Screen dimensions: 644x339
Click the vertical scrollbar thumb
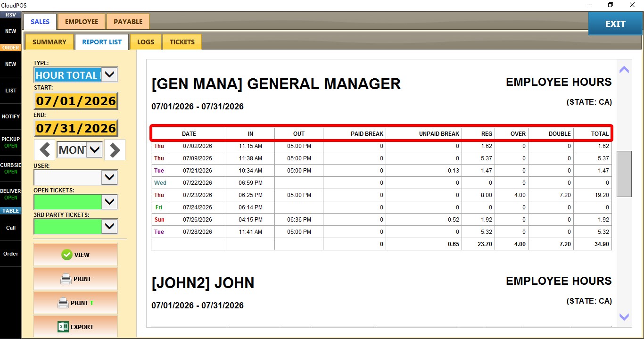tap(624, 174)
